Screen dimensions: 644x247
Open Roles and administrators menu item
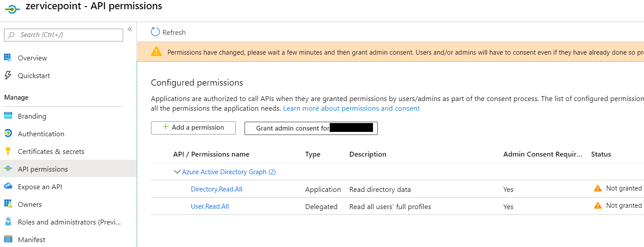[x=69, y=222]
